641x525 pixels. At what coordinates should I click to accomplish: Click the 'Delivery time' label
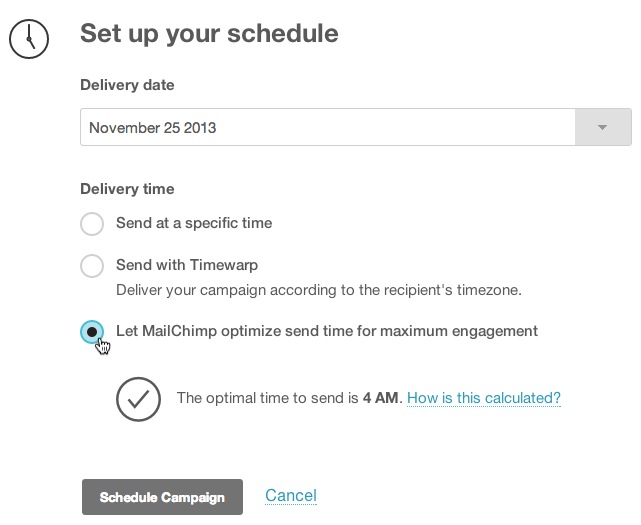pos(127,188)
